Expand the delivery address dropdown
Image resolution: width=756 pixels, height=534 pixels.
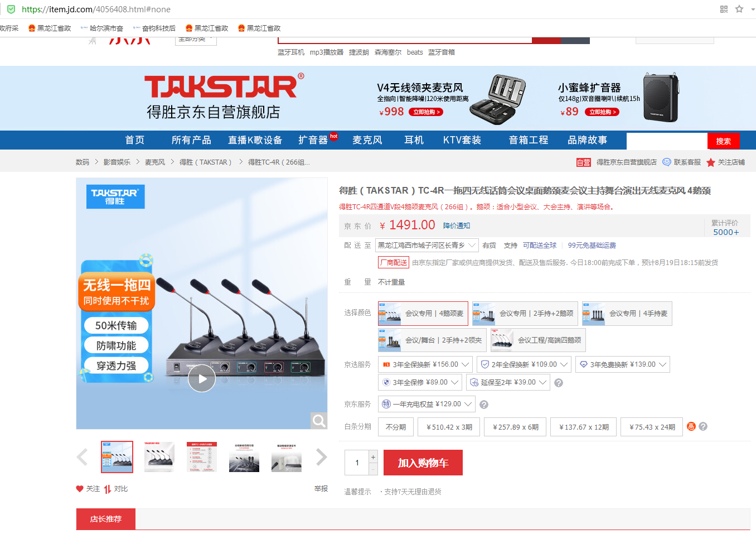[x=427, y=245]
